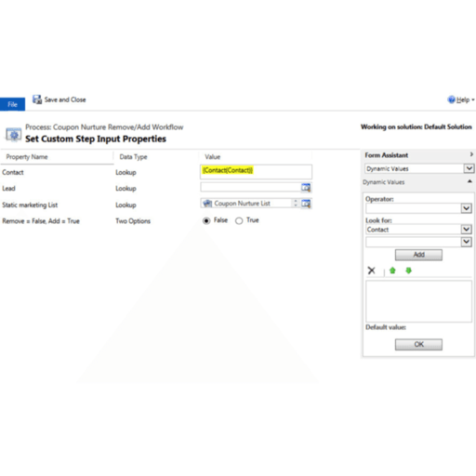This screenshot has width=476, height=476.
Task: Click the Contact property name label
Action: tap(13, 172)
